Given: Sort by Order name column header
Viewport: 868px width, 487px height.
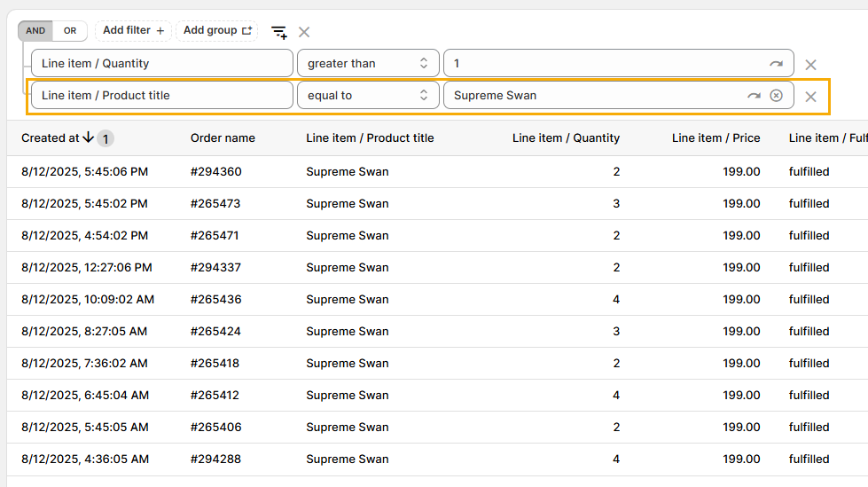Looking at the screenshot, I should point(223,138).
